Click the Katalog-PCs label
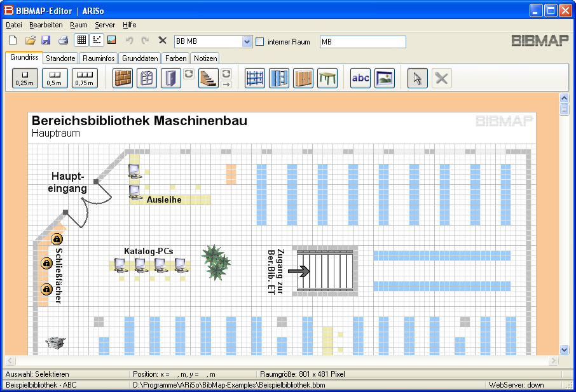The height and width of the screenshot is (392, 576). pos(148,251)
